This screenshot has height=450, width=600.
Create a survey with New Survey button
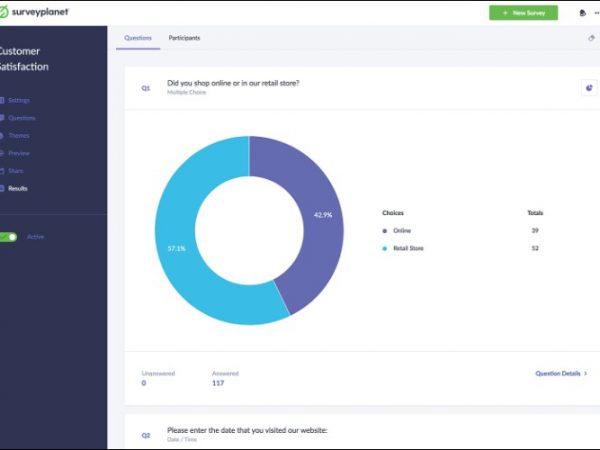point(523,13)
